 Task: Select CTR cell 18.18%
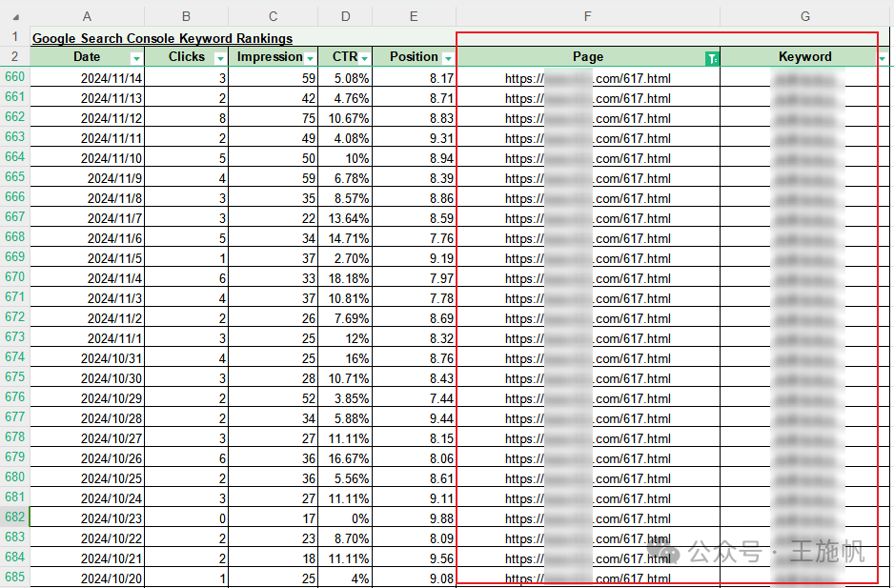coord(346,278)
